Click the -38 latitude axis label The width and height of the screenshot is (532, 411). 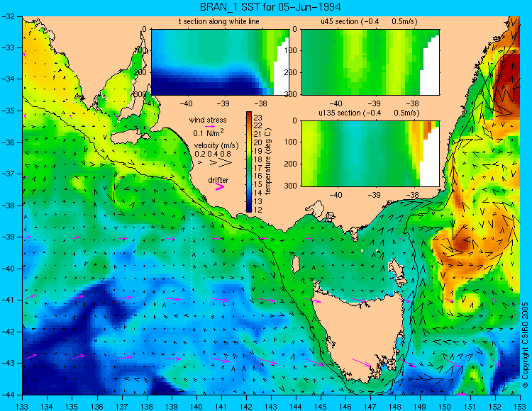[x=8, y=205]
